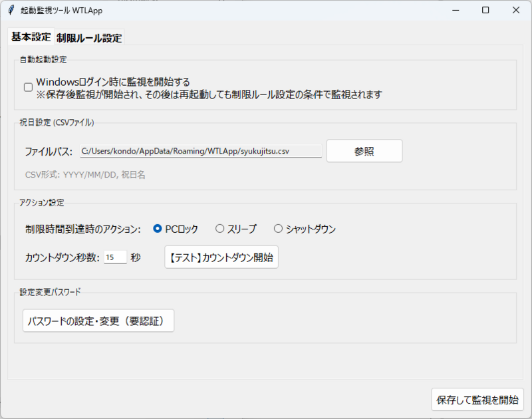This screenshot has width=532, height=419.
Task: Click the feather app icon in title bar
Action: click(11, 11)
